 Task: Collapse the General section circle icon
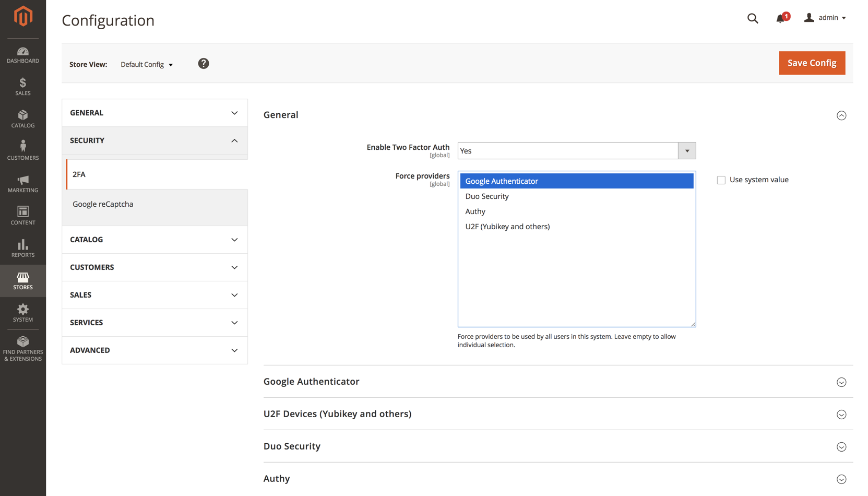coord(841,115)
